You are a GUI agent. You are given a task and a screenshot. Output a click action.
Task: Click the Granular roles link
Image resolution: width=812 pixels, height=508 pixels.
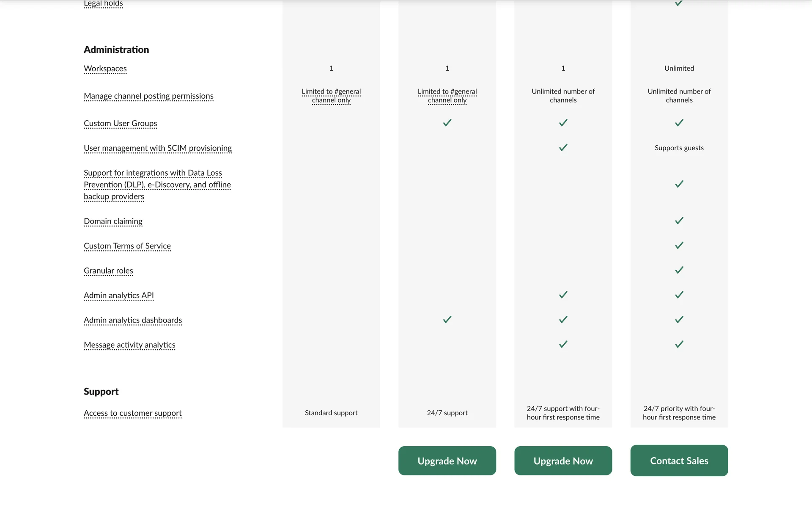point(108,271)
